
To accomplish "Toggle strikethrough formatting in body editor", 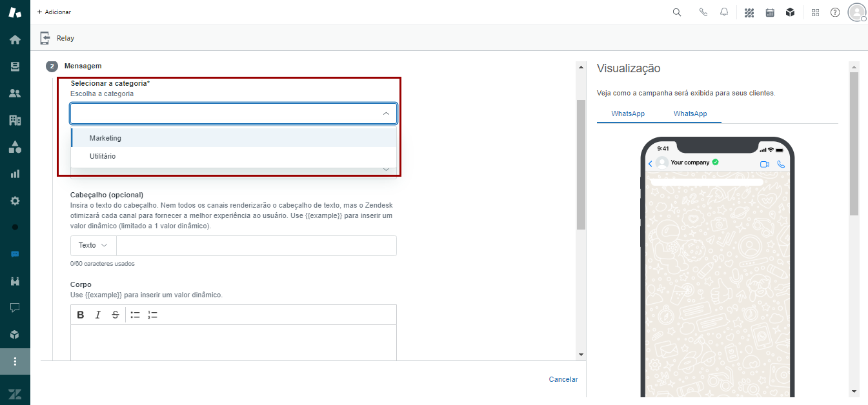I will point(116,315).
